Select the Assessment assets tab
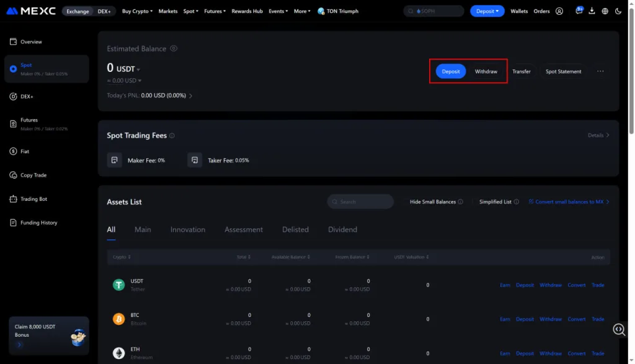 coord(243,229)
